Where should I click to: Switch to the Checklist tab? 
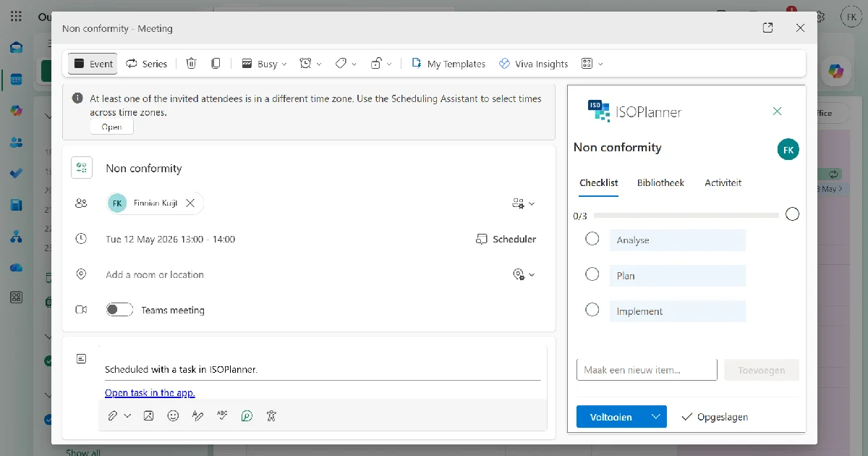coord(599,182)
